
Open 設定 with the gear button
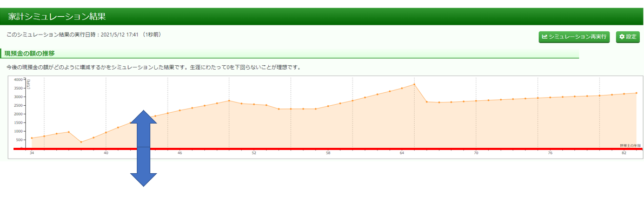pos(628,37)
